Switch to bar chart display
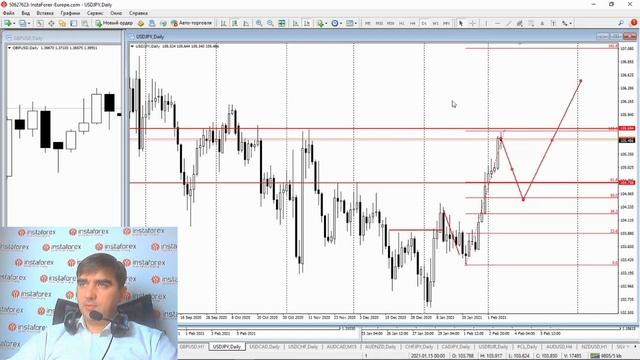 coord(223,23)
